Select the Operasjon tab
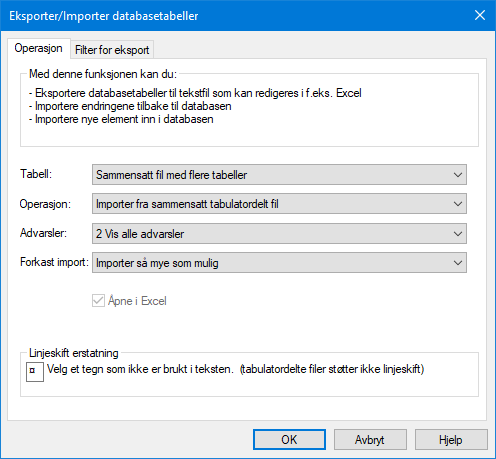 pos(38,49)
